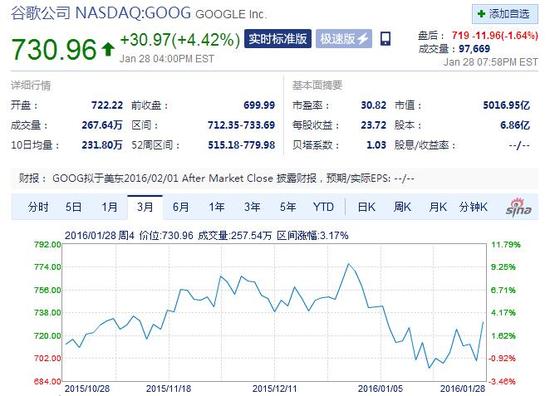Click the 财报 earnings announcement line
The width and height of the screenshot is (550, 396).
point(274,179)
